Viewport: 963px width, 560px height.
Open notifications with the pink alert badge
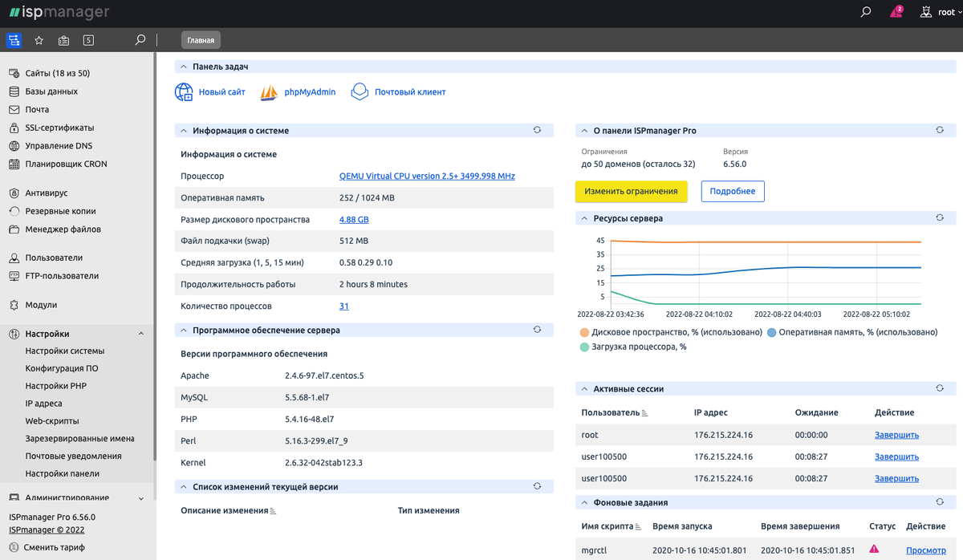click(x=896, y=11)
